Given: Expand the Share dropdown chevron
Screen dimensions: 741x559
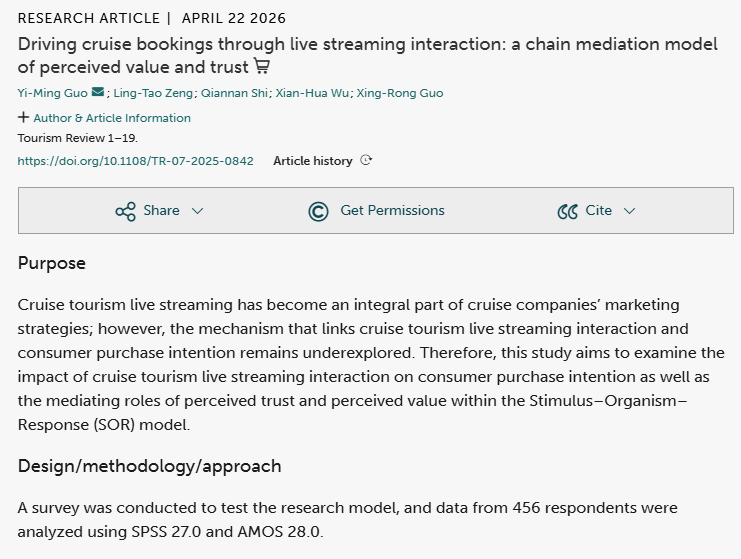Looking at the screenshot, I should click(x=198, y=211).
